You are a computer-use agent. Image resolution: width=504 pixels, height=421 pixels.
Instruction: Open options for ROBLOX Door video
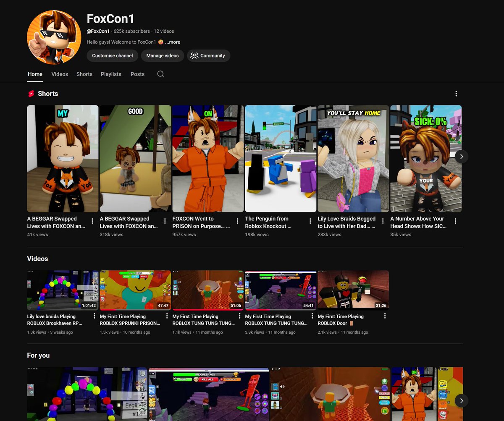pyautogui.click(x=385, y=316)
